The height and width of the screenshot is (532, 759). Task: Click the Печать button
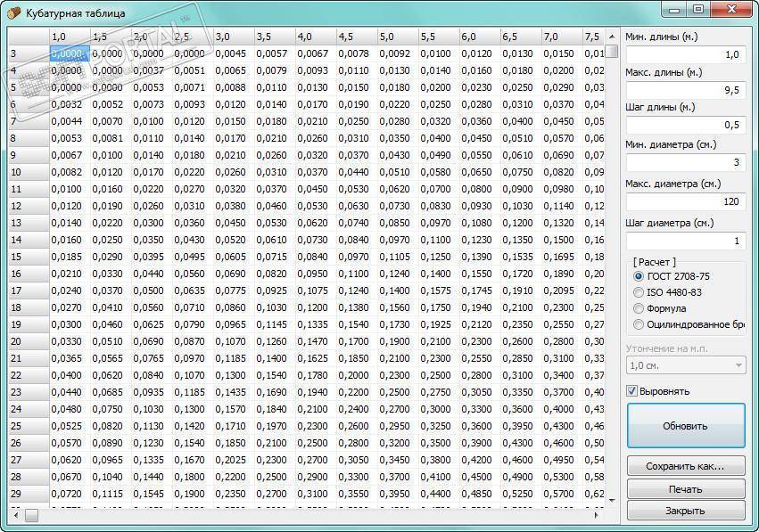pos(686,489)
